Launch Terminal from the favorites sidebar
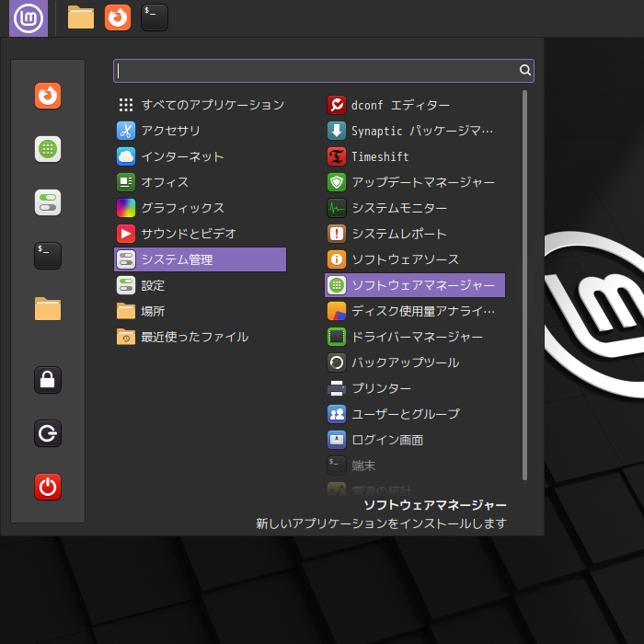The image size is (644, 644). point(48,256)
